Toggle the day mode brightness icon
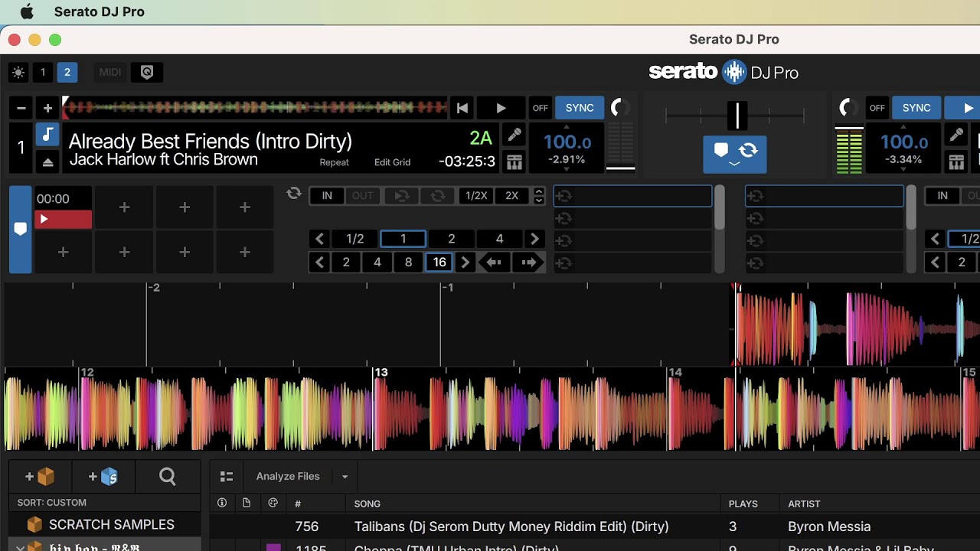This screenshot has height=551, width=980. (18, 73)
